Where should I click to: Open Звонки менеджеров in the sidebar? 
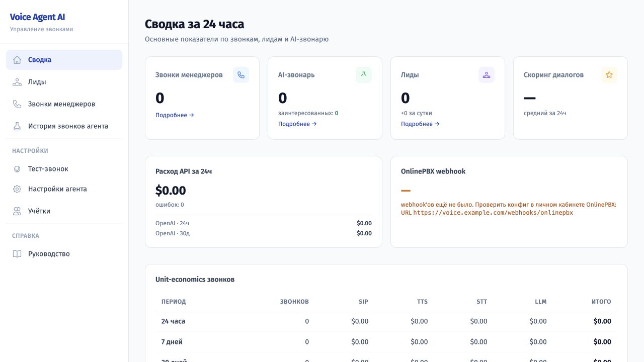64,104
